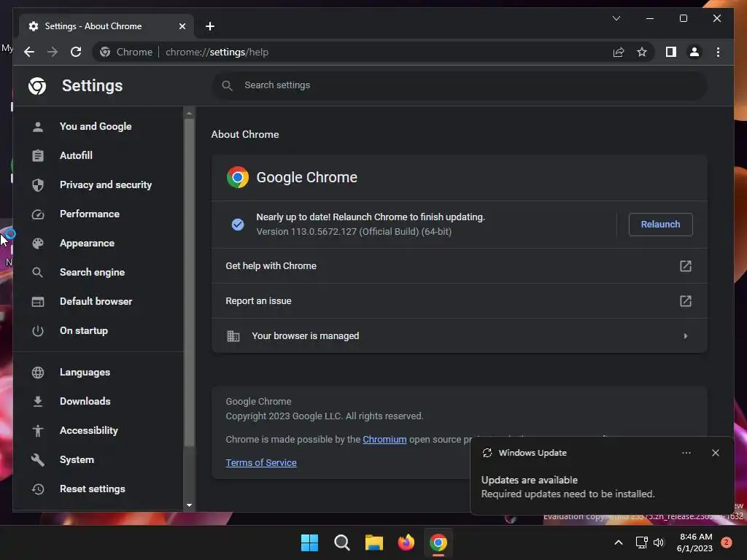Open File Explorer from taskbar

pyautogui.click(x=374, y=542)
